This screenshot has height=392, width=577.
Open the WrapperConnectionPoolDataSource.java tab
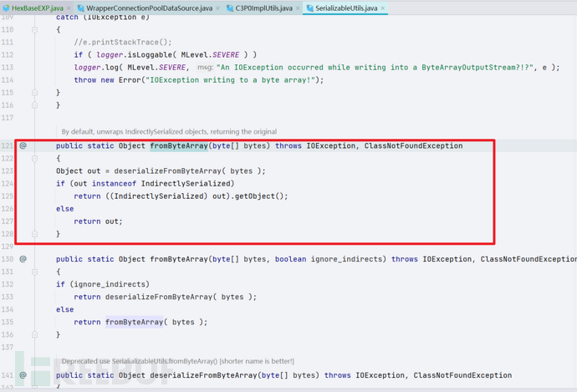tap(150, 8)
